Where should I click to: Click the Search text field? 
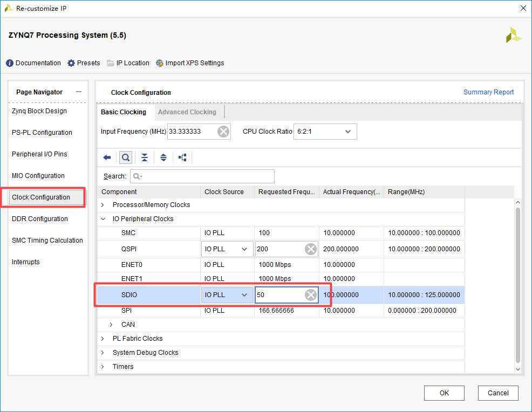tap(202, 176)
